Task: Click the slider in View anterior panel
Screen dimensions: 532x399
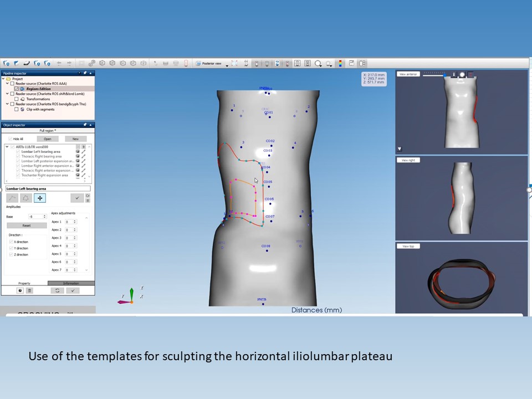Action: tap(434, 75)
